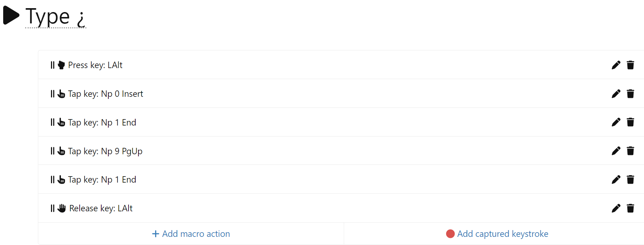Image resolution: width=644 pixels, height=245 pixels.
Task: Select the Release key: LAlt row text
Action: (x=101, y=208)
